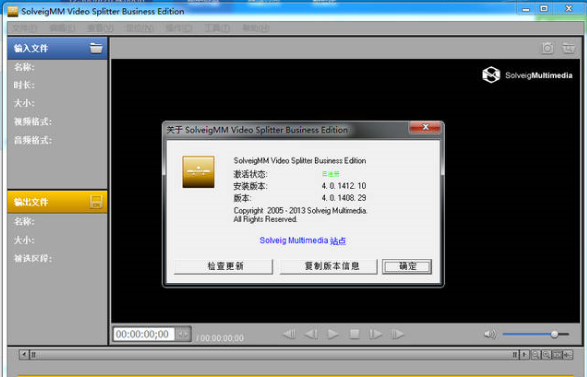Step back one frame
This screenshot has height=377, width=587.
[x=311, y=334]
